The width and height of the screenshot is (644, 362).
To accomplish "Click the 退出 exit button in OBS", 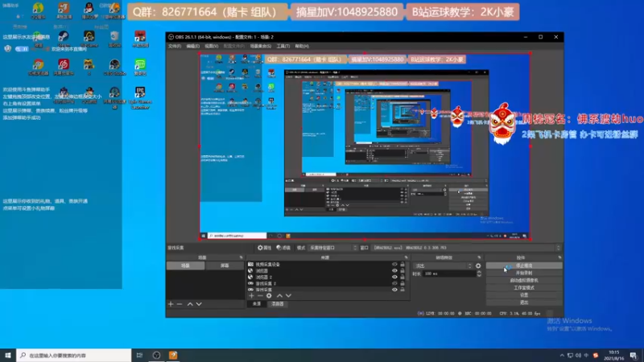I will 524,303.
